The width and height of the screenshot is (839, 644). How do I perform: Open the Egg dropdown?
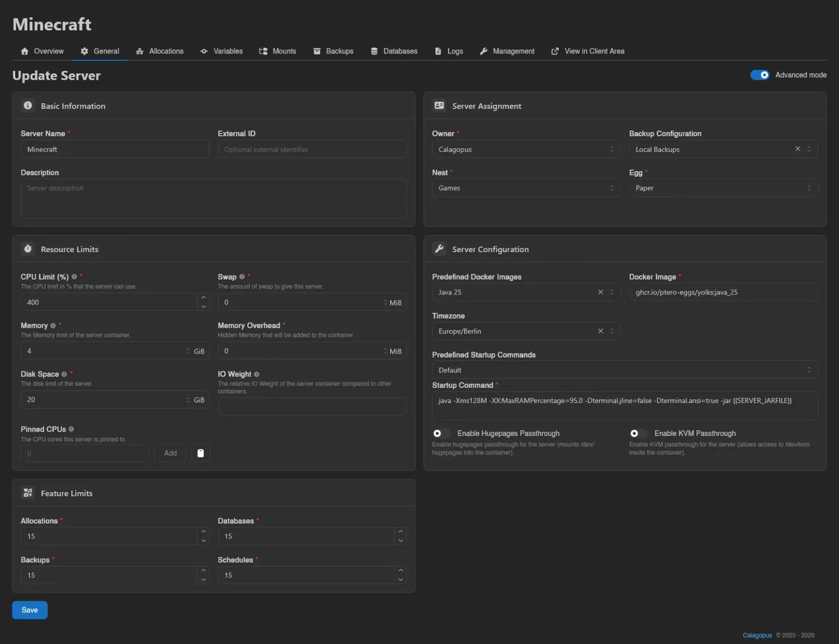tap(723, 188)
